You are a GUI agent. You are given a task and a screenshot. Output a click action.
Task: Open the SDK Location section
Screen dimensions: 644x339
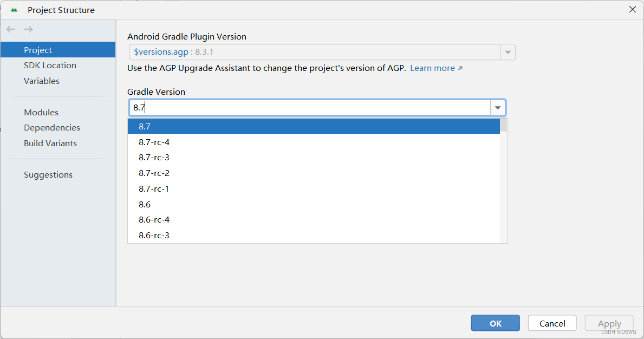50,66
